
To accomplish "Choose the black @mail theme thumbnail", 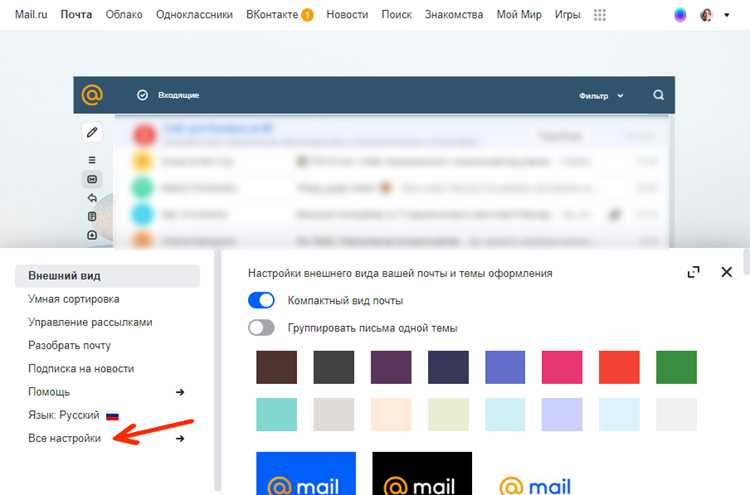I will click(x=422, y=473).
